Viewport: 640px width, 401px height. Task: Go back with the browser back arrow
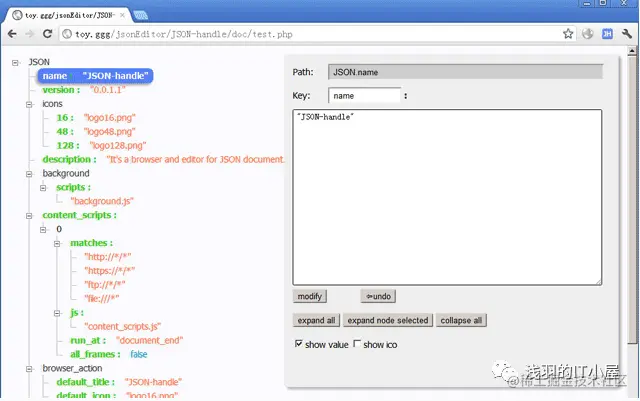(12, 34)
